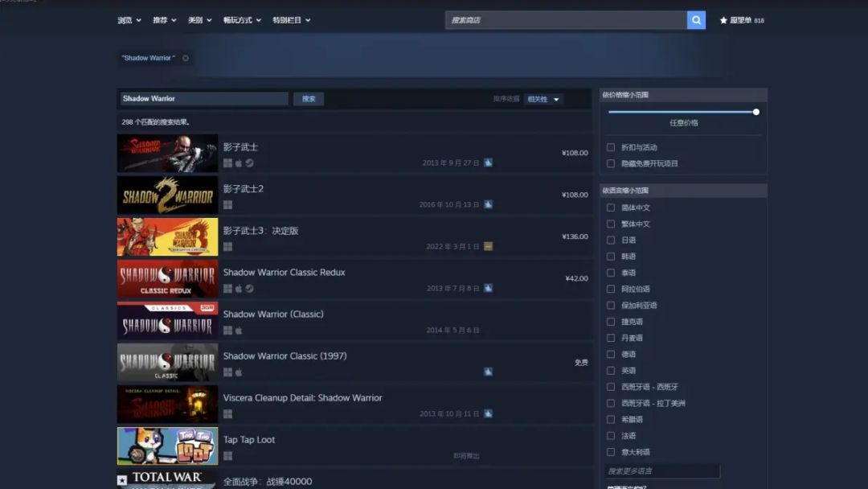The height and width of the screenshot is (489, 868).
Task: Open the 类别 navigation menu
Action: [200, 20]
